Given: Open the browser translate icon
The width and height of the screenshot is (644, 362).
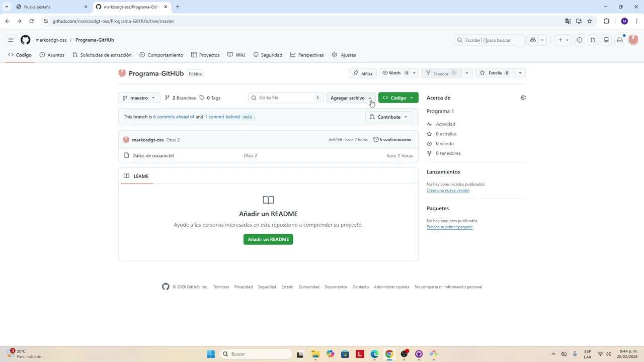Looking at the screenshot, I should point(568,21).
